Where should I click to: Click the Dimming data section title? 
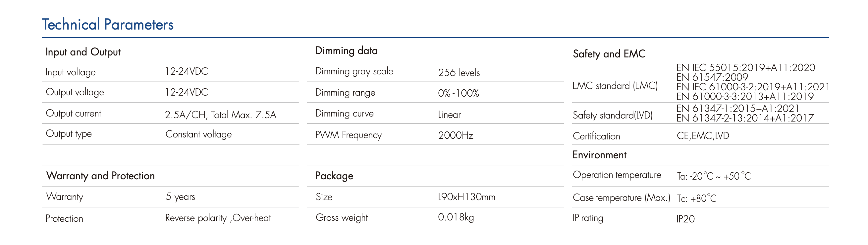tap(347, 50)
